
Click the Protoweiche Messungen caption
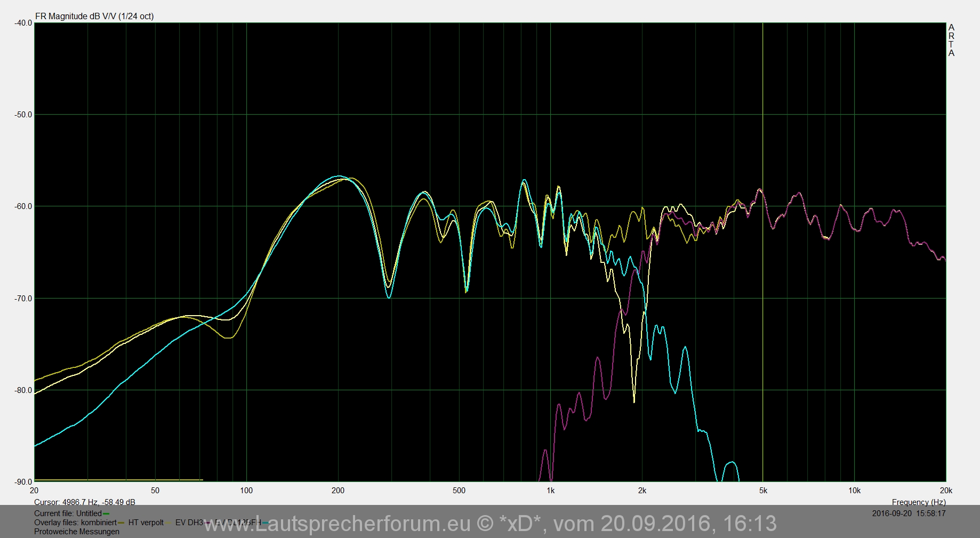tap(77, 532)
